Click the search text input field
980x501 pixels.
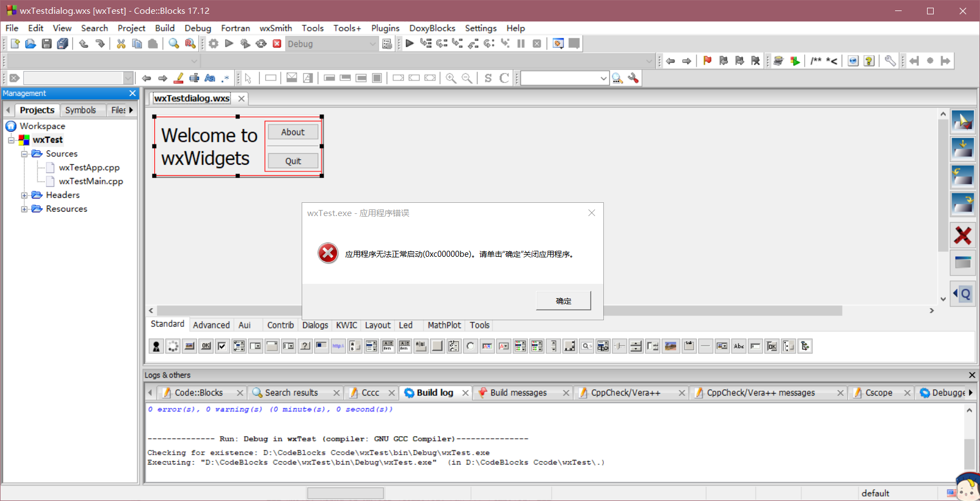(73, 78)
